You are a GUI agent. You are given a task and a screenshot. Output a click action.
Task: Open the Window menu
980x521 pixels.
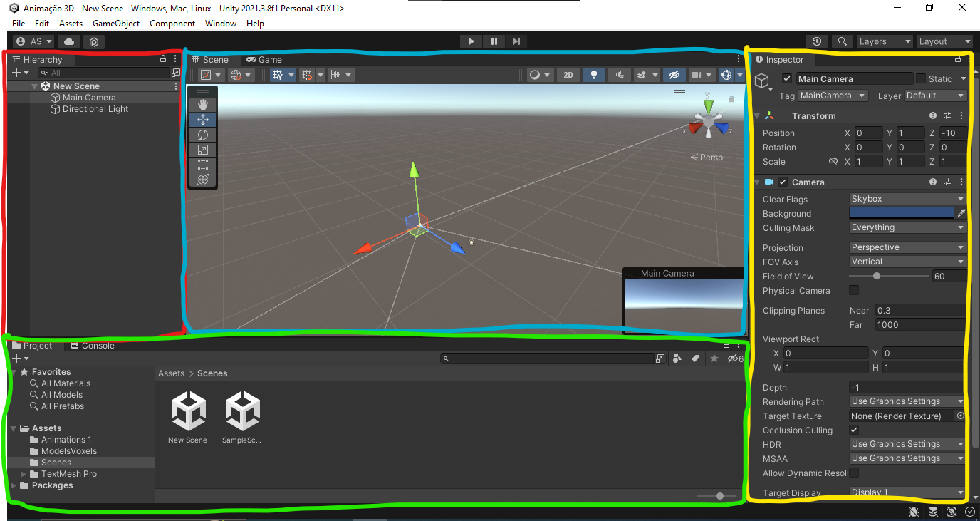coord(221,24)
